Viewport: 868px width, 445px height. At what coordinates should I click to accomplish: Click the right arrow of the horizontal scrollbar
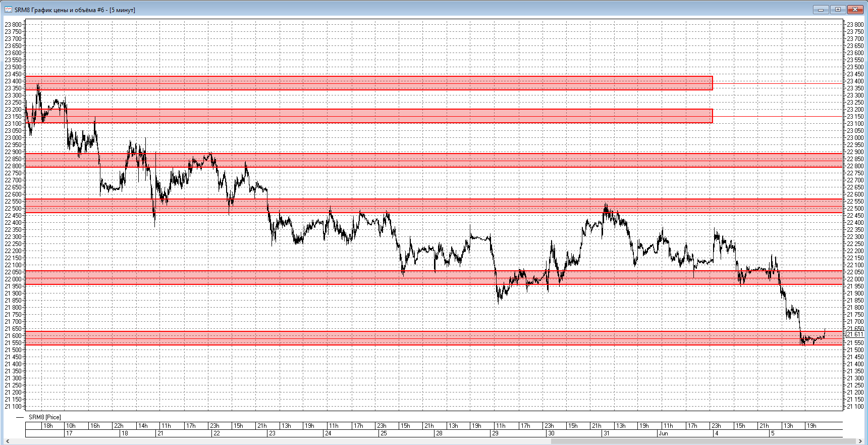pyautogui.click(x=860, y=441)
